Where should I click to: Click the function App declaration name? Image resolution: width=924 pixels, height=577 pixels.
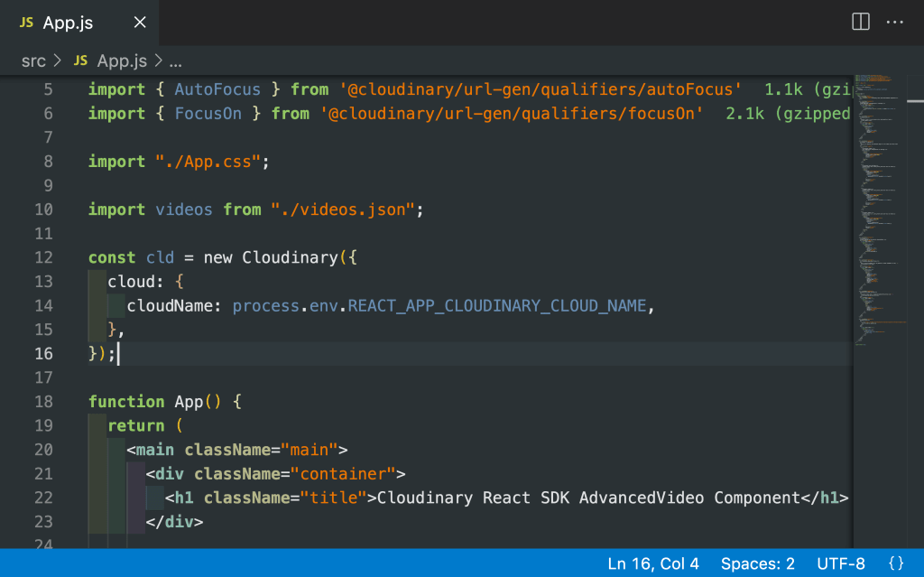(189, 402)
